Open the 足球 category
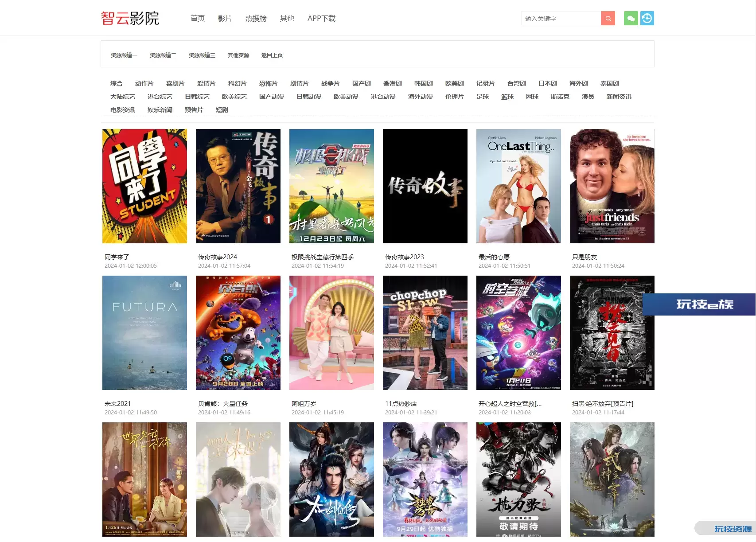Image resolution: width=756 pixels, height=542 pixels. coord(483,97)
